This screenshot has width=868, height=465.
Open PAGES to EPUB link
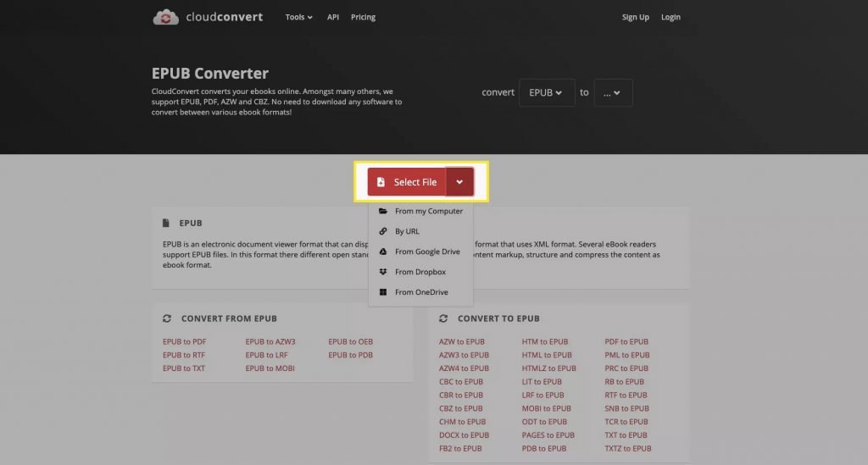tap(548, 435)
